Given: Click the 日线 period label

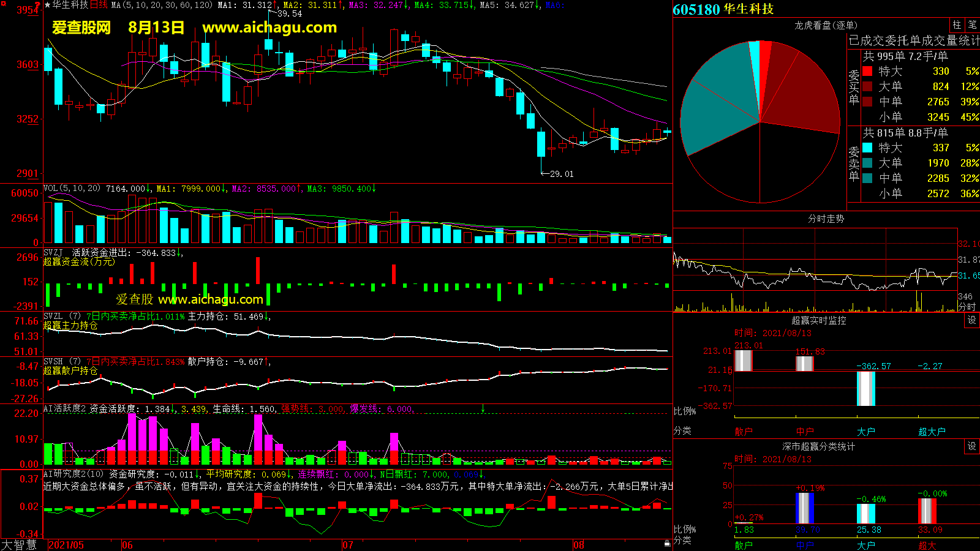Looking at the screenshot, I should point(99,5).
